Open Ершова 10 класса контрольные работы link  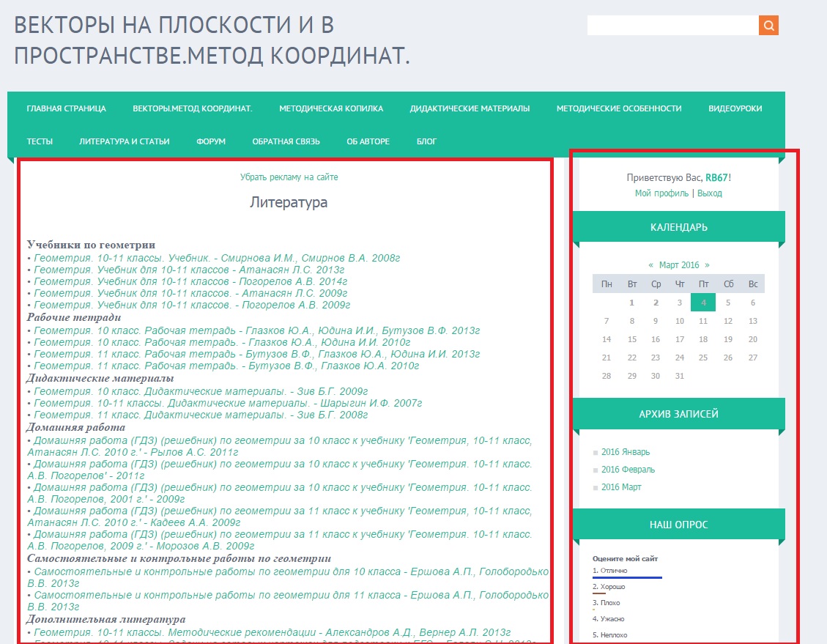coord(288,577)
